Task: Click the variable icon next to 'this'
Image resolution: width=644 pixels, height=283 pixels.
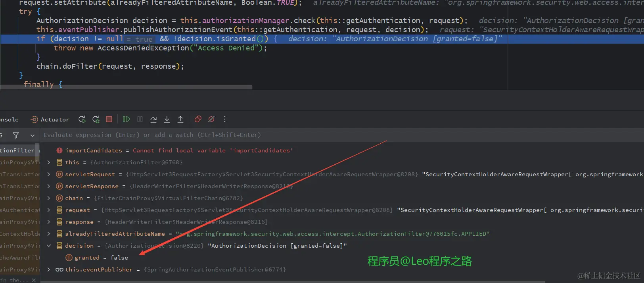Action: (x=59, y=162)
